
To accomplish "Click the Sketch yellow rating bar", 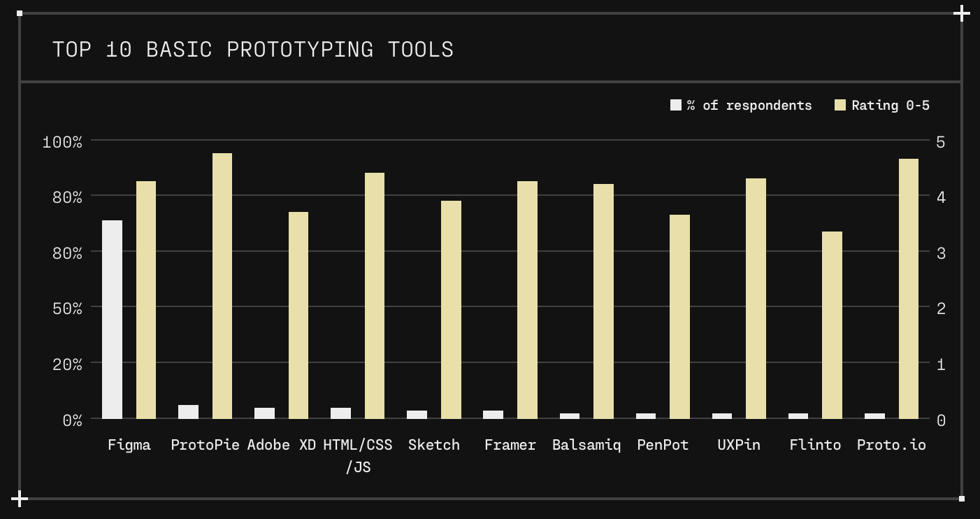I will (x=451, y=310).
